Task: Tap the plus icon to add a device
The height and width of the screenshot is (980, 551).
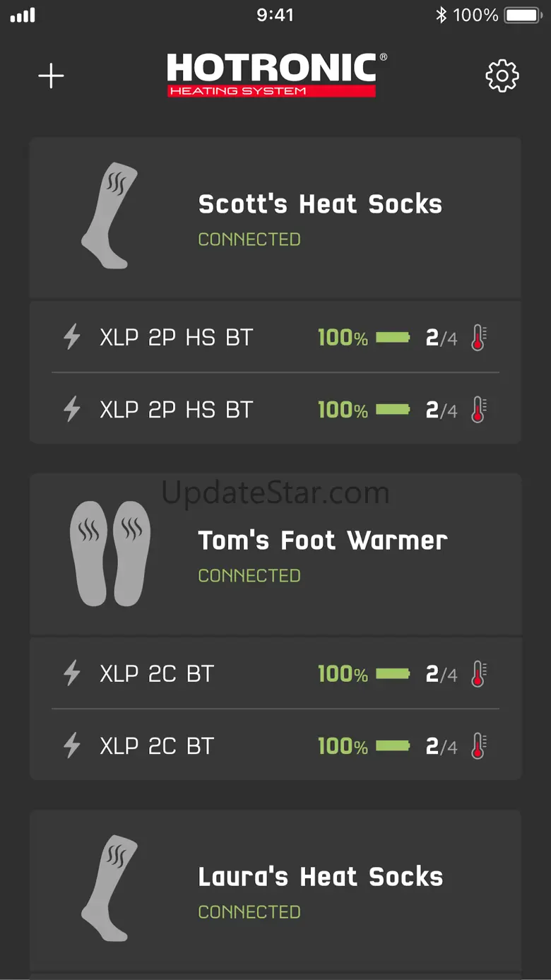Action: point(51,76)
